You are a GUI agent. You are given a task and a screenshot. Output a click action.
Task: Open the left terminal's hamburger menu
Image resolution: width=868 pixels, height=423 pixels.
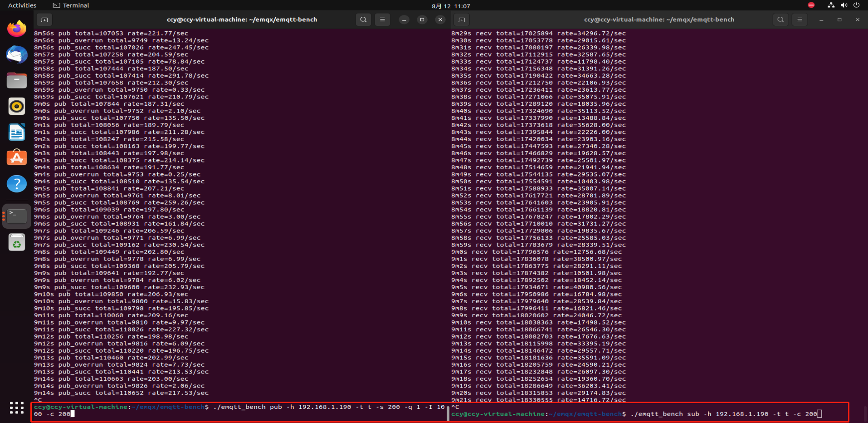(x=382, y=20)
